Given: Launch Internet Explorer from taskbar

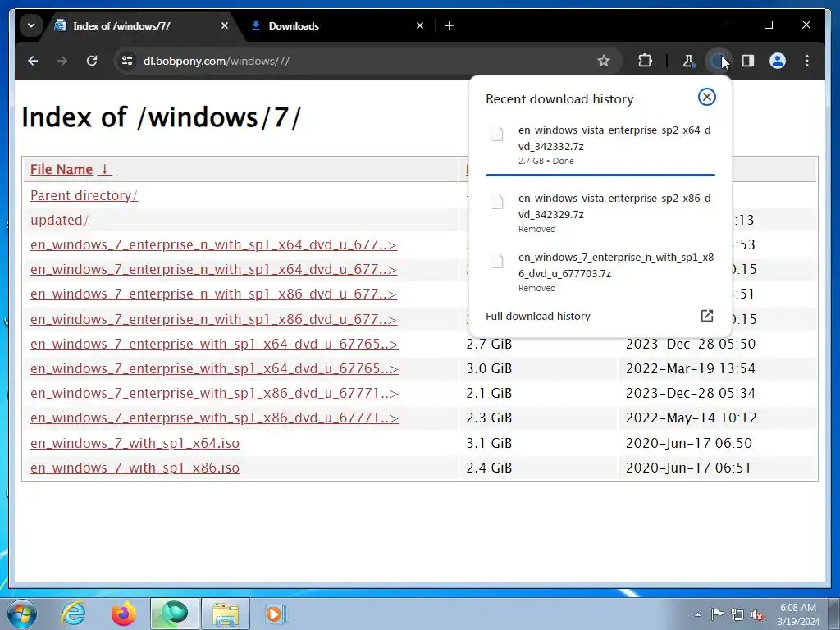Looking at the screenshot, I should [73, 614].
